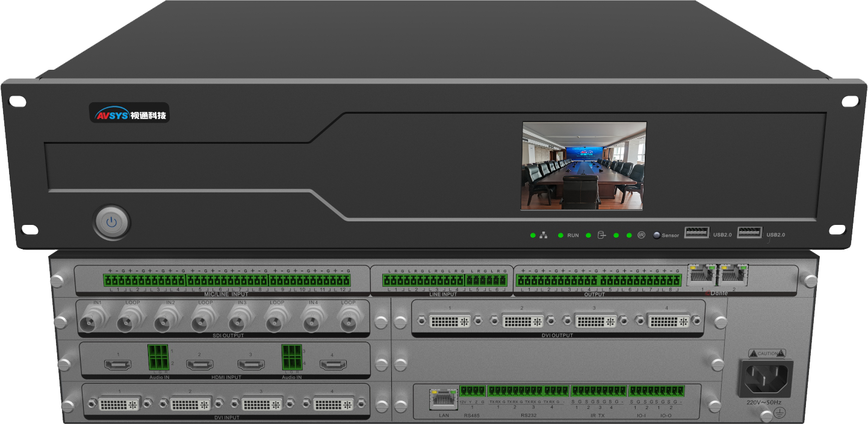Viewport: 868px width, 424px height.
Task: Click the AVSYS logo badge
Action: pyautogui.click(x=129, y=112)
